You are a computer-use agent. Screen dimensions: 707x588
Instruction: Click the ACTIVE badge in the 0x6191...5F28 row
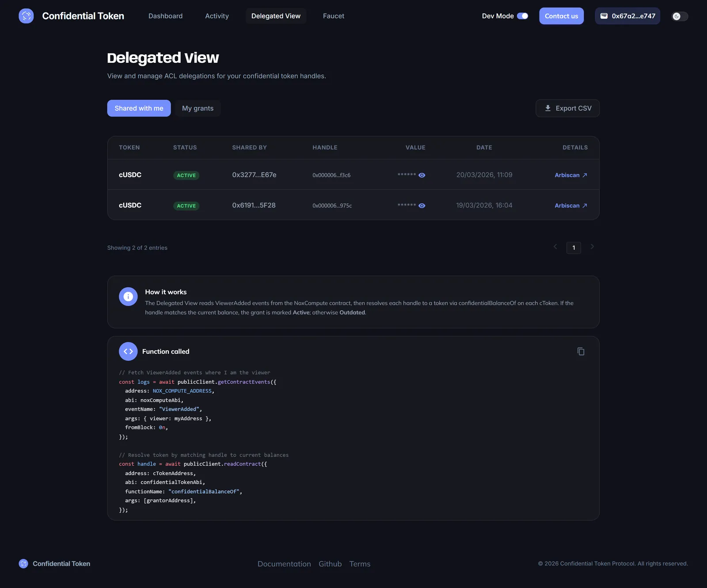pyautogui.click(x=186, y=206)
